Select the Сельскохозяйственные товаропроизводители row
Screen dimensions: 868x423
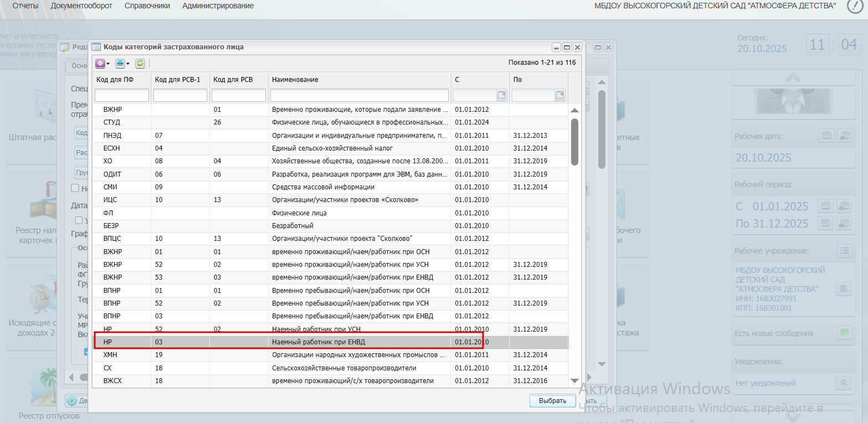click(x=331, y=368)
